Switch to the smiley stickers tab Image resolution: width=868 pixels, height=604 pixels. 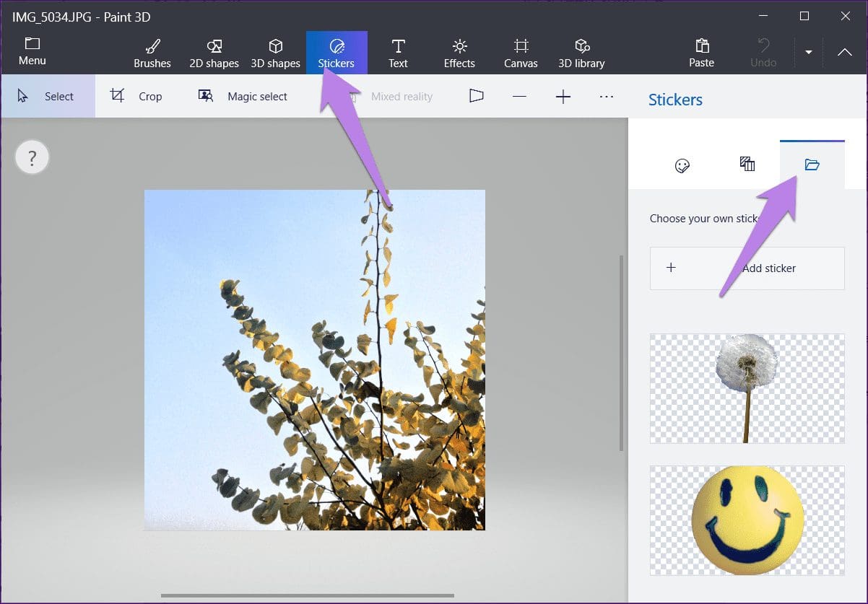coord(682,165)
